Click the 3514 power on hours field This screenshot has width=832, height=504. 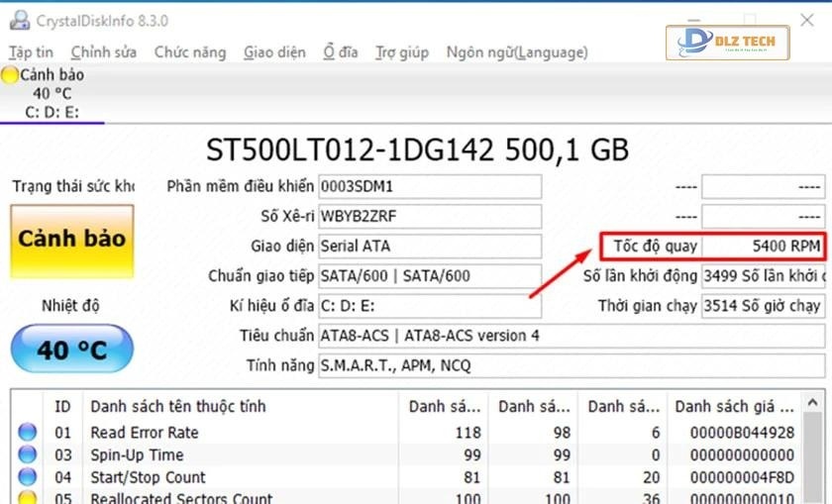pos(763,306)
